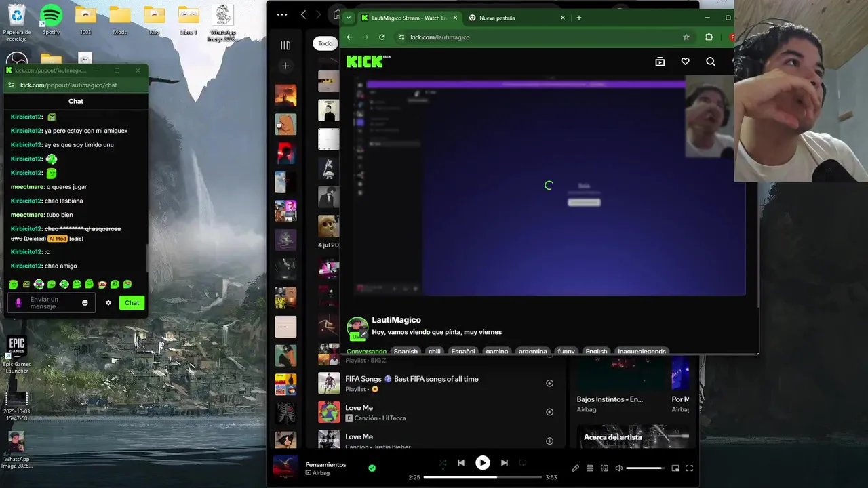The image size is (868, 488).
Task: Create new playlist with Spotify plus icon
Action: point(285,66)
